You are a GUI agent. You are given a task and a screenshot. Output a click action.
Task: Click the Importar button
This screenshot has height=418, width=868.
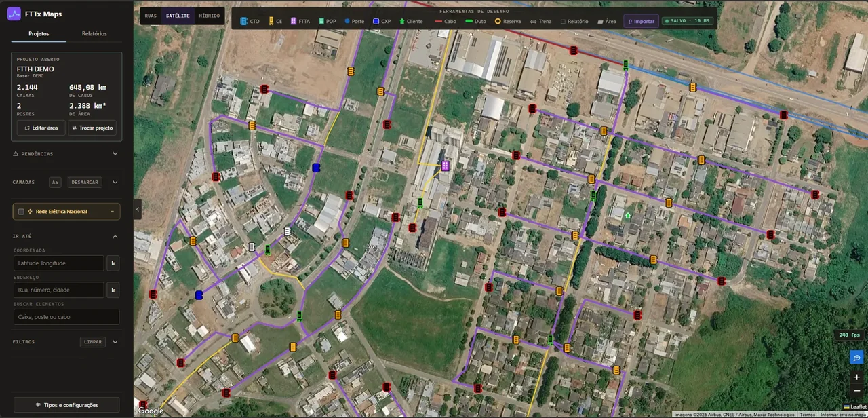[641, 21]
